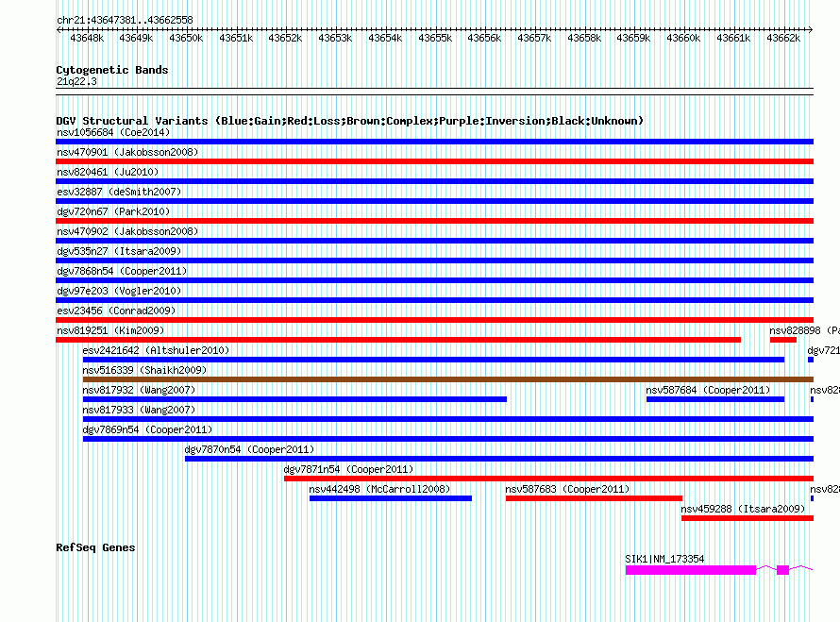
Task: Click the small magenta SIK1 exon
Action: (x=782, y=570)
